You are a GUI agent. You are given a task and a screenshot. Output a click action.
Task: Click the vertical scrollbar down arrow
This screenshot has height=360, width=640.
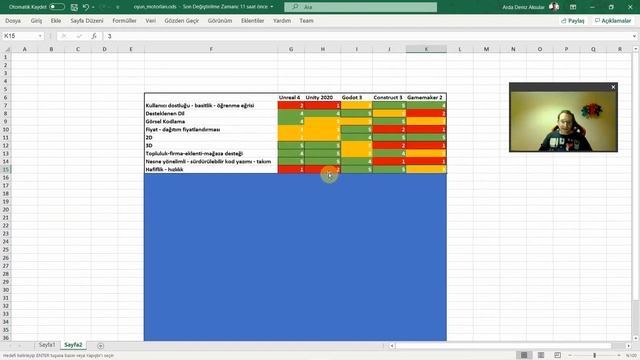point(636,338)
